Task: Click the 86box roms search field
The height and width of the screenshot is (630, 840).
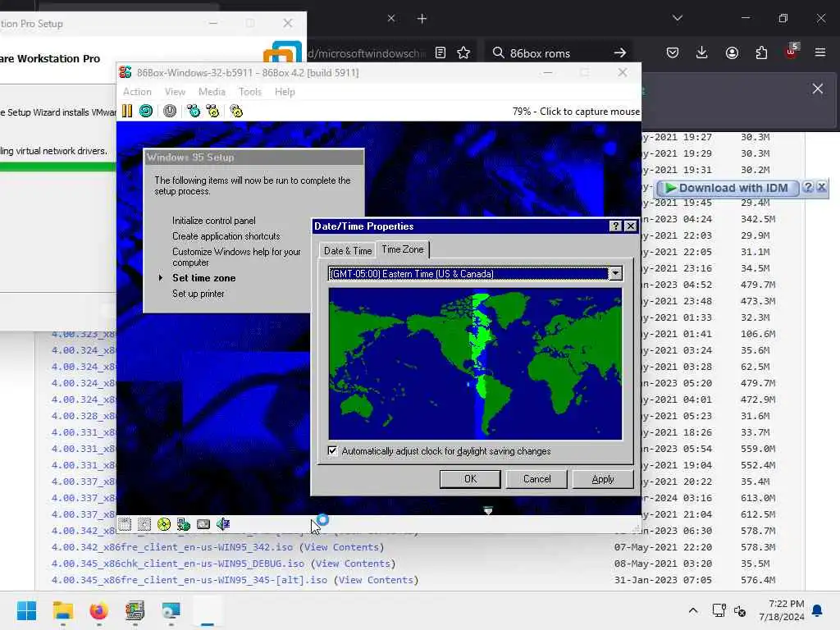Action: point(559,53)
